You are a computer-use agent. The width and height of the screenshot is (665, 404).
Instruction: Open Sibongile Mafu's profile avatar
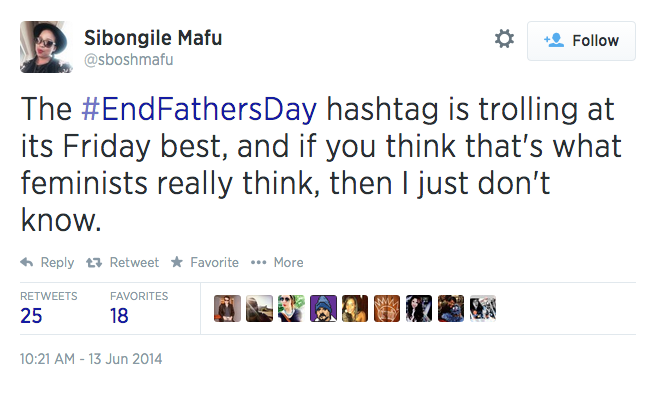pos(43,48)
